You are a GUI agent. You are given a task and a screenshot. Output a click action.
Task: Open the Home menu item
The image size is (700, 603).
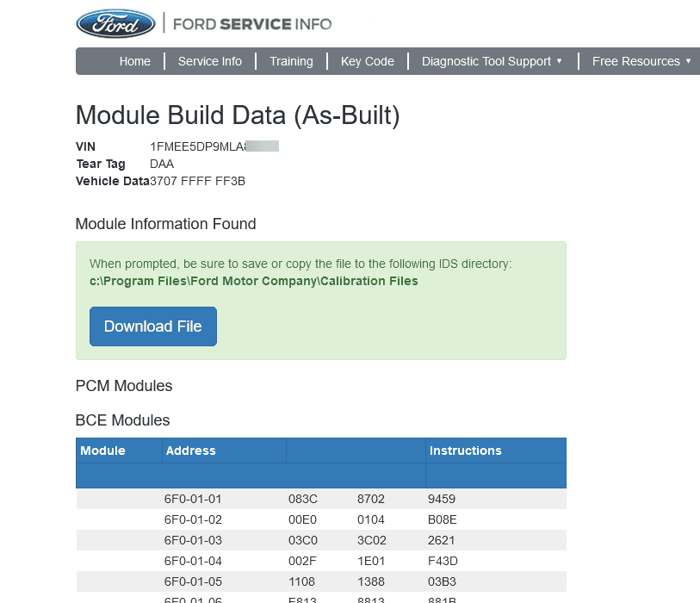click(134, 61)
